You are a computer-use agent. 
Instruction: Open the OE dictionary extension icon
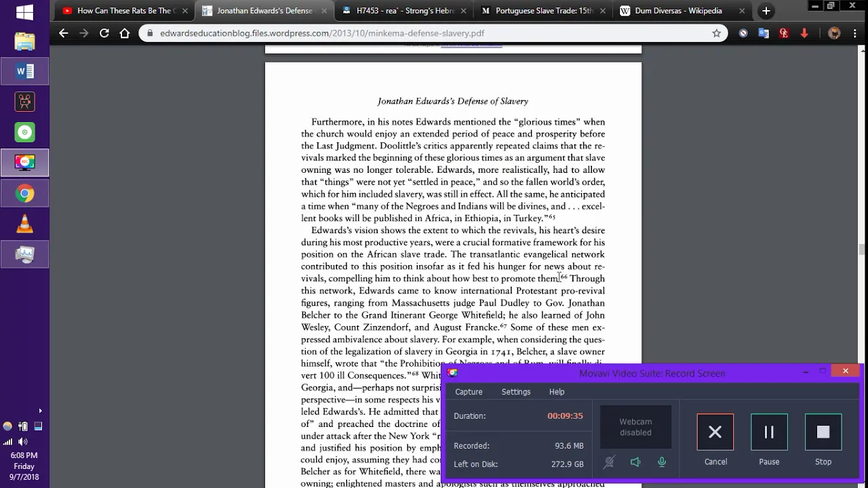click(x=784, y=33)
